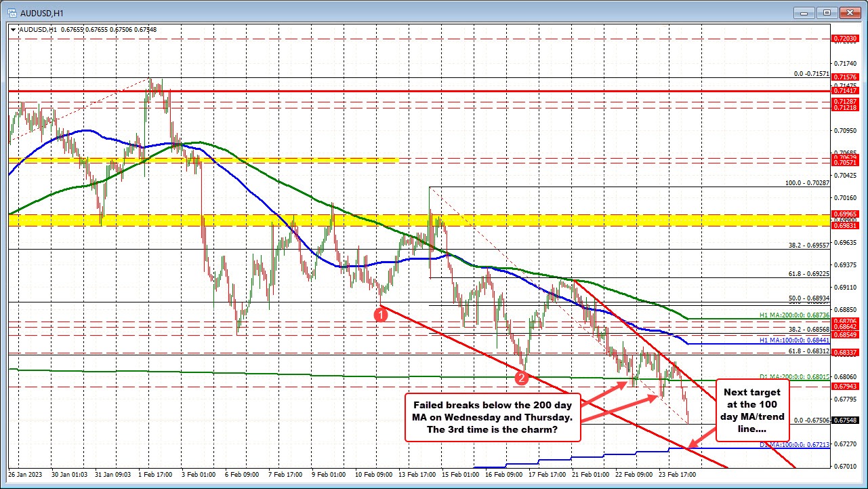Select circled marker 1 on the red trendline

pyautogui.click(x=380, y=314)
